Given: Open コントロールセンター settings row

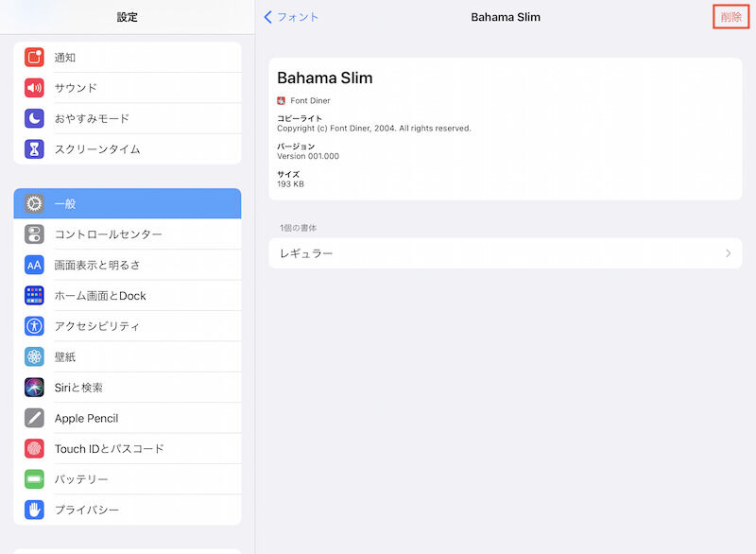Looking at the screenshot, I should tap(128, 234).
